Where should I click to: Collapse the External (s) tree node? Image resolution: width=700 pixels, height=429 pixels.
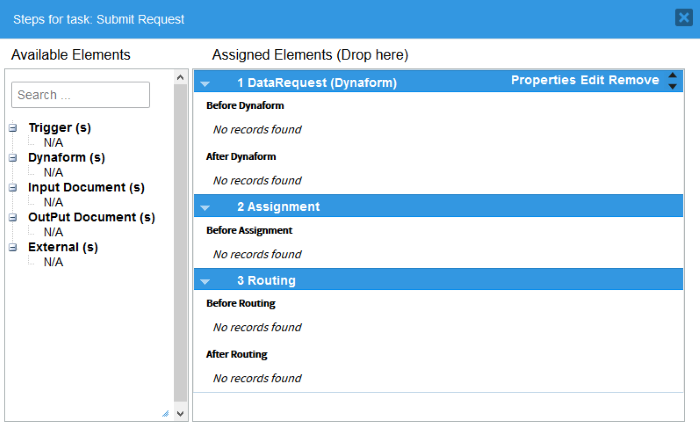[x=13, y=247]
